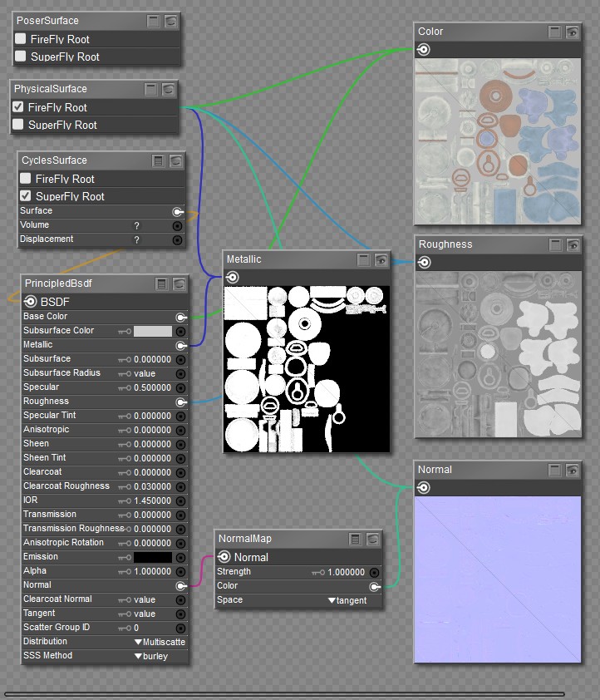This screenshot has width=600, height=700.
Task: Open the Distribution Multiscatter dropdown
Action: [160, 642]
